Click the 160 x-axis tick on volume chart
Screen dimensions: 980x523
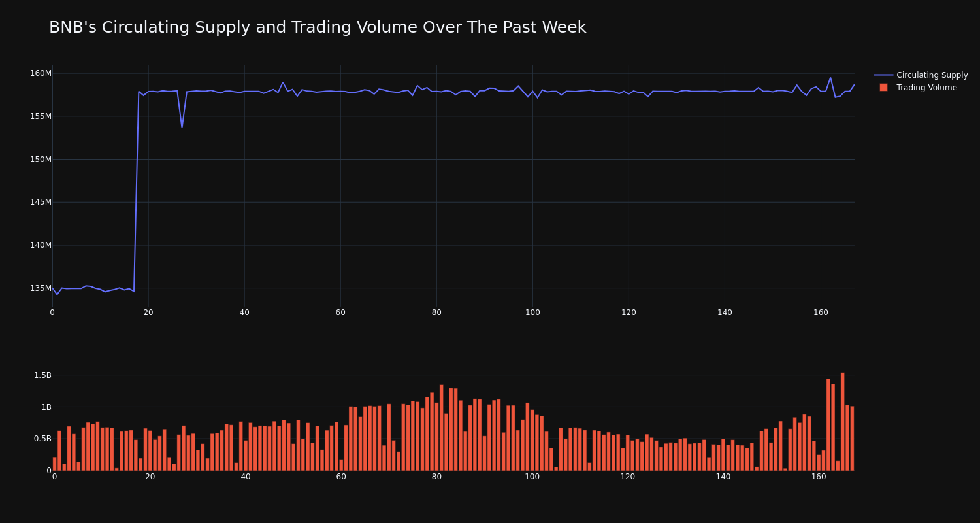point(819,477)
